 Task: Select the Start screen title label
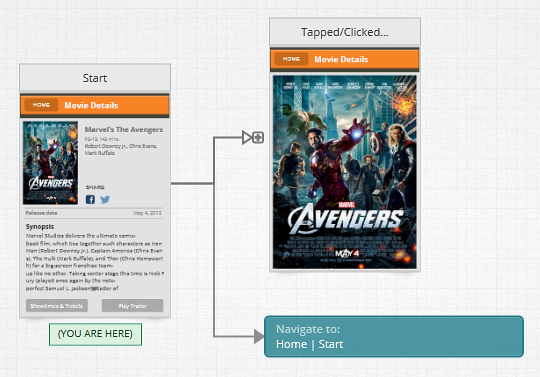click(x=95, y=78)
